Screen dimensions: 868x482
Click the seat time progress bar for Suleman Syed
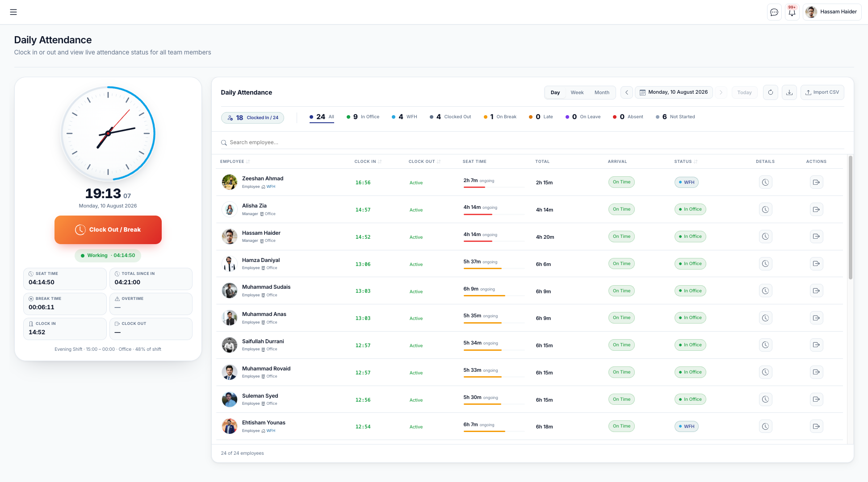(494, 404)
